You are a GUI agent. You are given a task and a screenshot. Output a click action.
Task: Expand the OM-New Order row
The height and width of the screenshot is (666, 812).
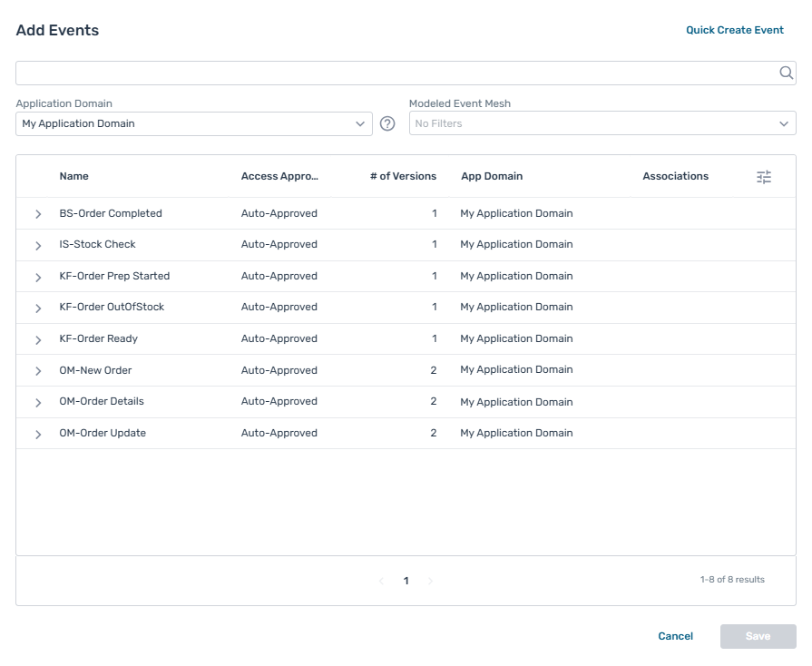(x=38, y=371)
